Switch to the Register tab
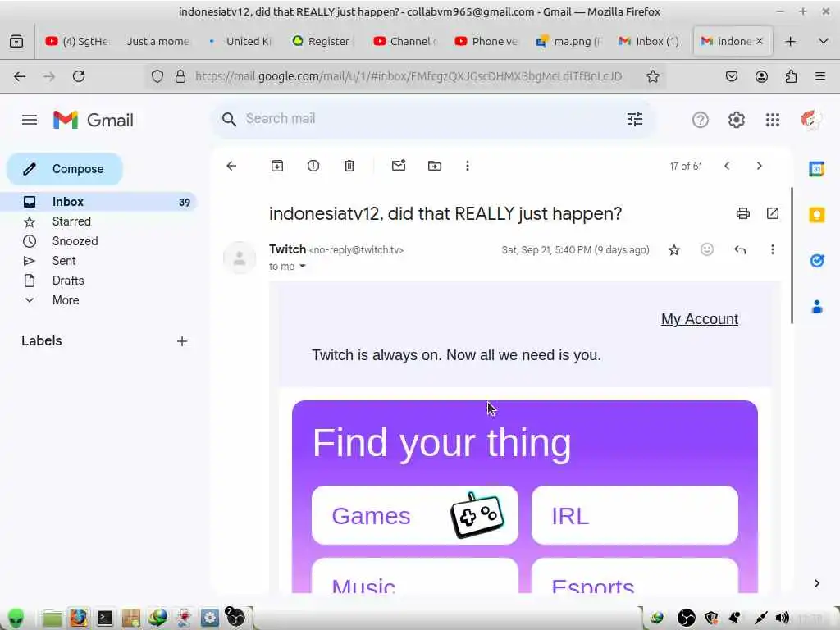The height and width of the screenshot is (630, 840). point(322,41)
